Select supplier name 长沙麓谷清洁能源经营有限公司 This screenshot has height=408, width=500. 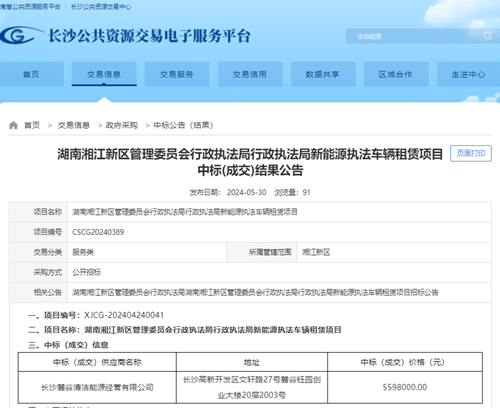[x=97, y=387]
